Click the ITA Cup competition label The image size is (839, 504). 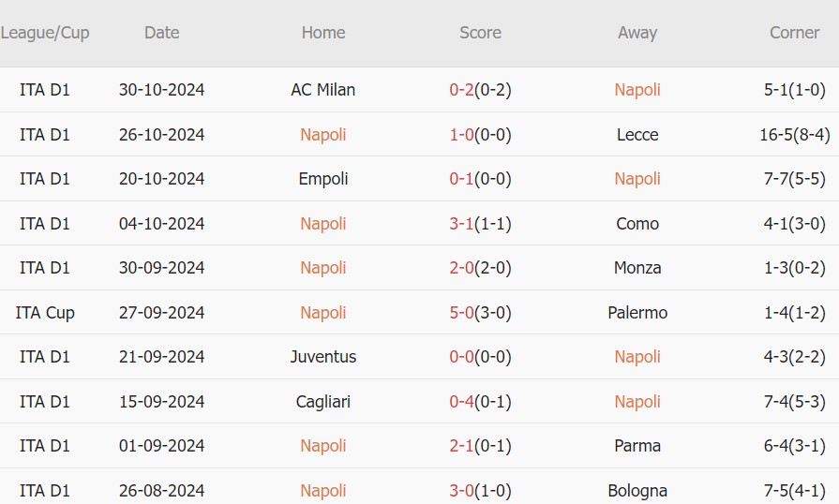[45, 313]
